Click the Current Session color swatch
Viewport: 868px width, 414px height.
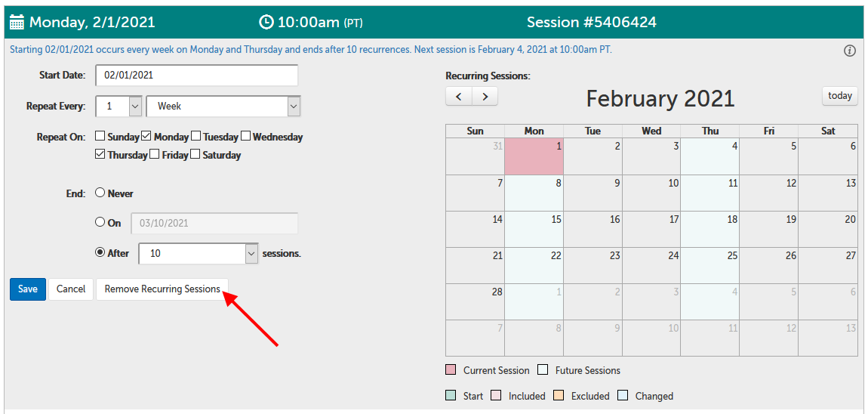click(x=451, y=370)
